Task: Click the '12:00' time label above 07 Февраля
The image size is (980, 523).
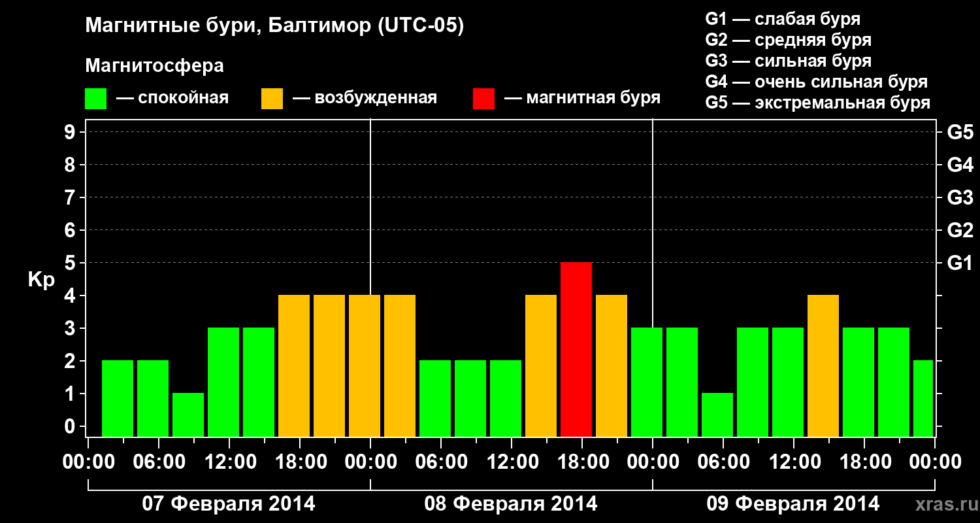Action: 229,462
